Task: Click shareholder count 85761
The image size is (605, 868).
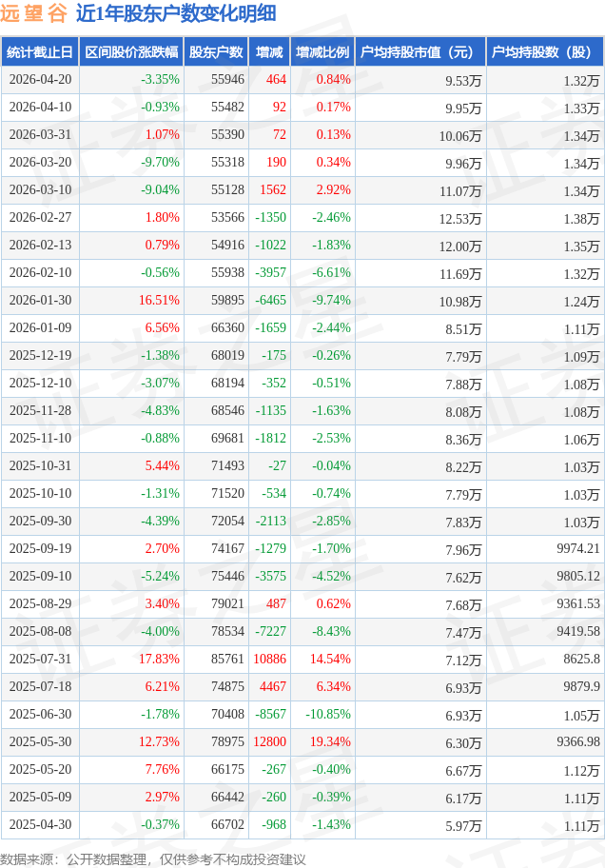Action: (227, 659)
